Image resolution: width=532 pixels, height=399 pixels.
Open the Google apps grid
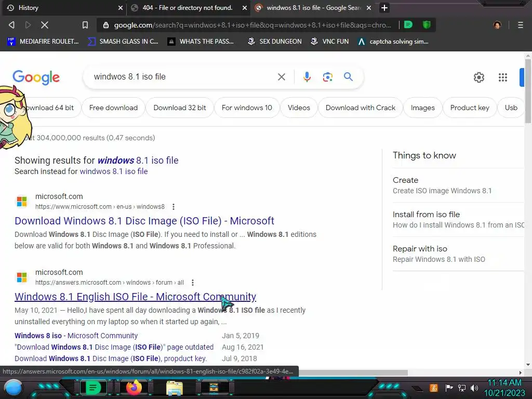(x=503, y=77)
